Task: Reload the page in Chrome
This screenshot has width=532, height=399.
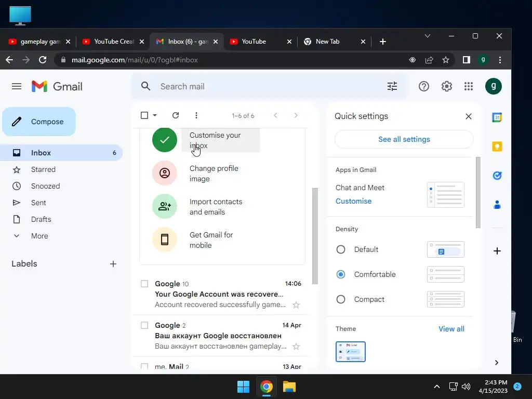Action: pyautogui.click(x=43, y=60)
